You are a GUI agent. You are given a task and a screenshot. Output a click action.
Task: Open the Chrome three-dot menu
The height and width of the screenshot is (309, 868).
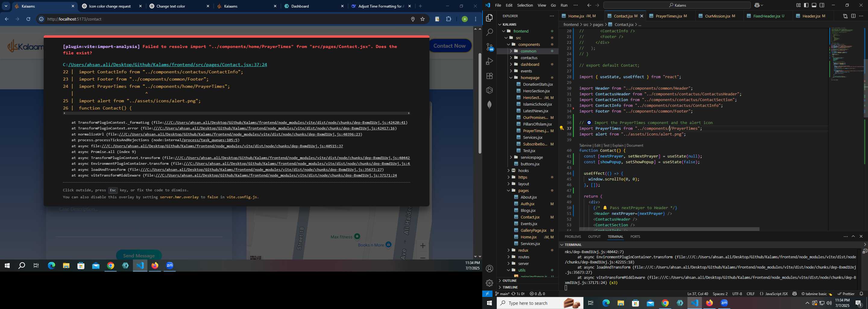point(476,19)
